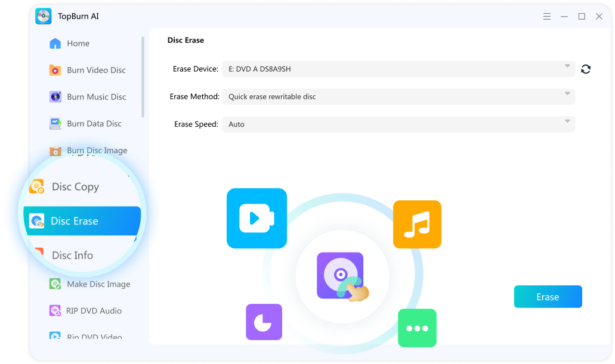Click the TopBurn AI app logo
The height and width of the screenshot is (364, 615).
(44, 16)
